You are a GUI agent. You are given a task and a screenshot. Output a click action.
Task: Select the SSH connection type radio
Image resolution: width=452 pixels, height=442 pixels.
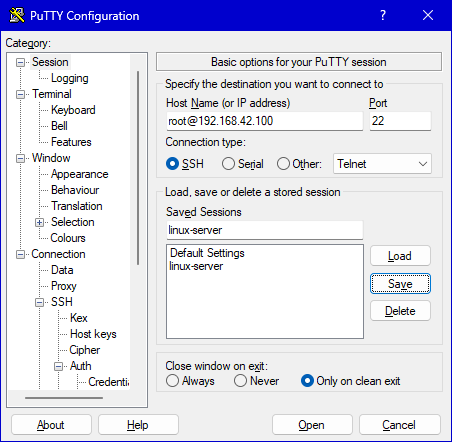tap(172, 164)
